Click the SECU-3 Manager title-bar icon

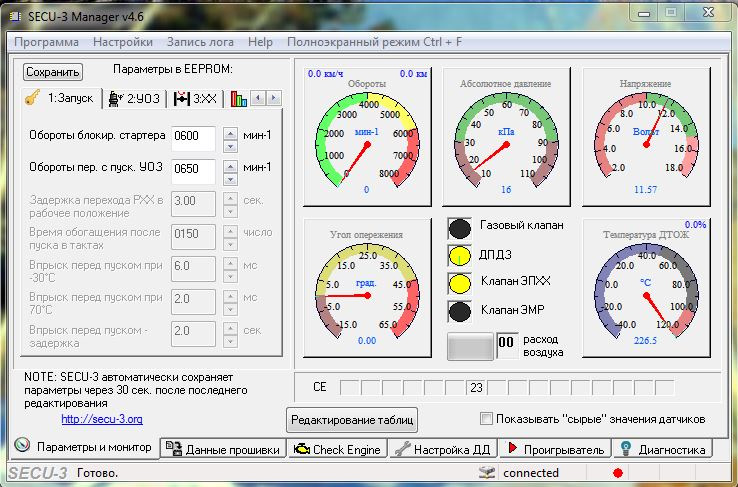point(16,17)
